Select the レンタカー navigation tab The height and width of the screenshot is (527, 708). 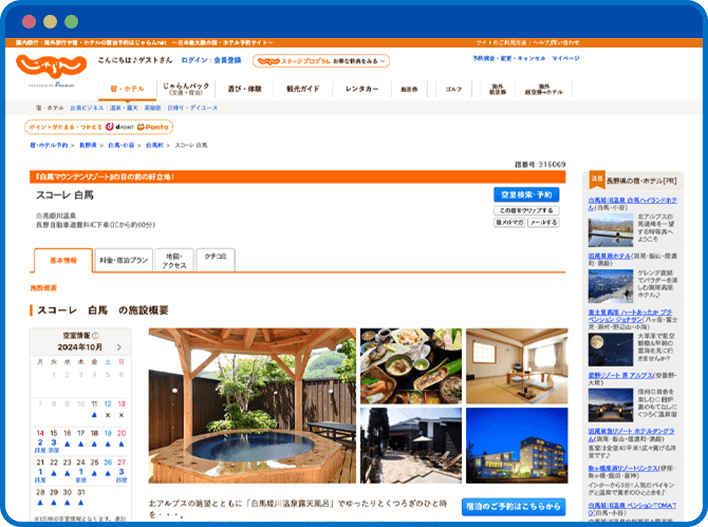click(362, 89)
